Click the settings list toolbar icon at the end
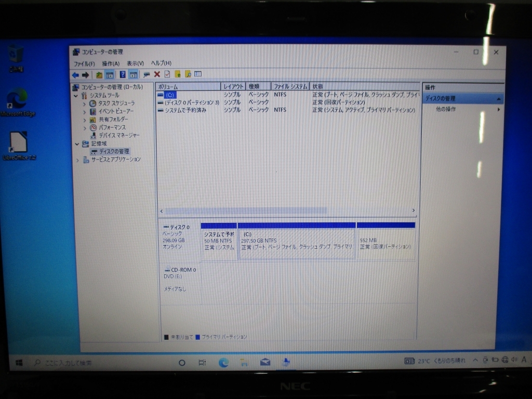 (198, 74)
